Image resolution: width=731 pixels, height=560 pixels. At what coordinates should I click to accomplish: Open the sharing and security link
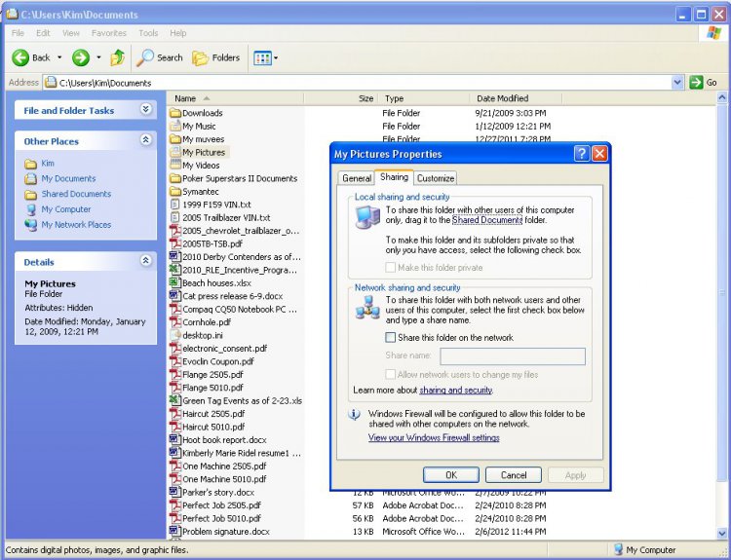point(456,390)
